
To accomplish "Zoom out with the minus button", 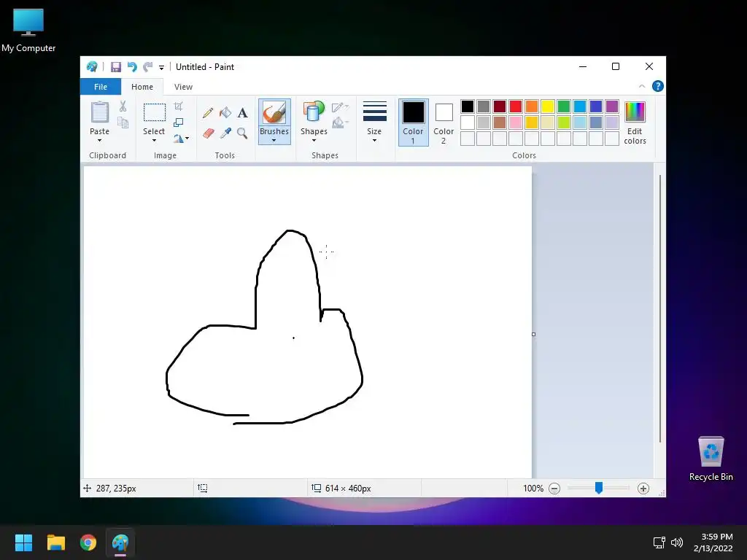I will click(554, 488).
